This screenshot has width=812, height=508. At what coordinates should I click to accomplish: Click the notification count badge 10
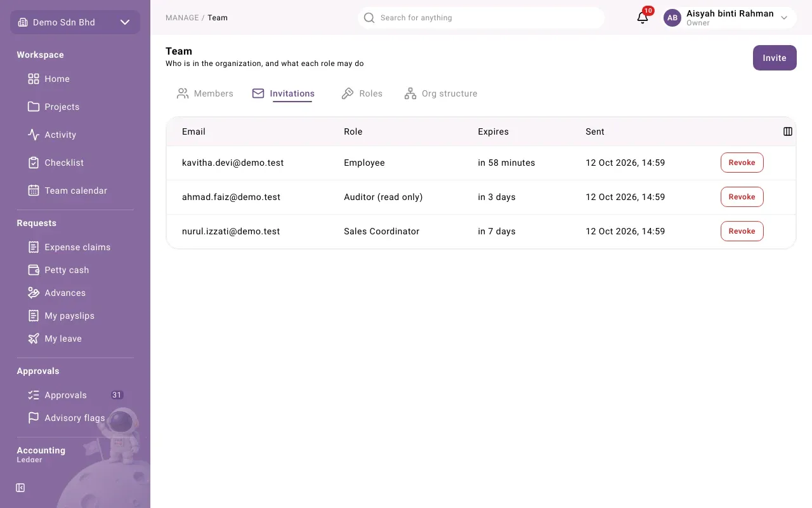(648, 11)
